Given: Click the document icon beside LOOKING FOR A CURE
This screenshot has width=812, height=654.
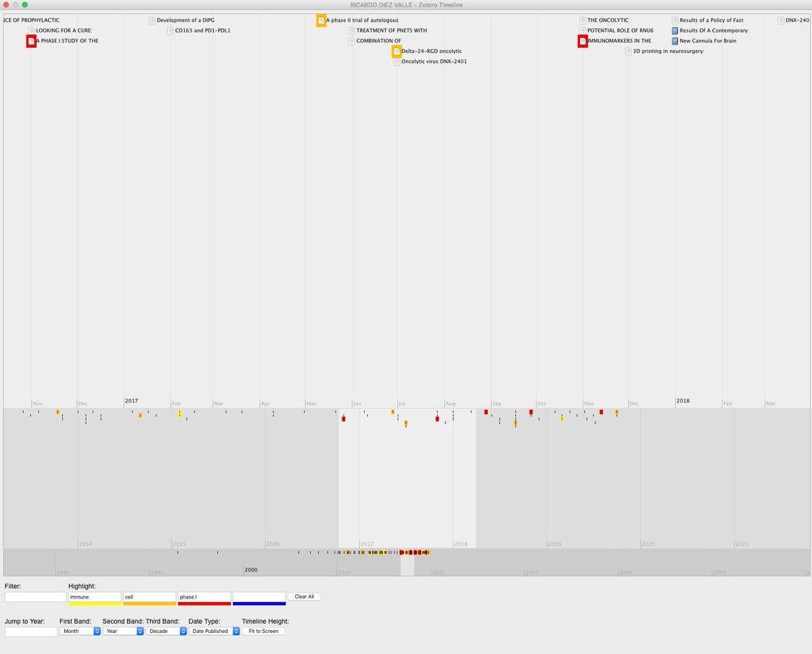Looking at the screenshot, I should click(x=31, y=30).
